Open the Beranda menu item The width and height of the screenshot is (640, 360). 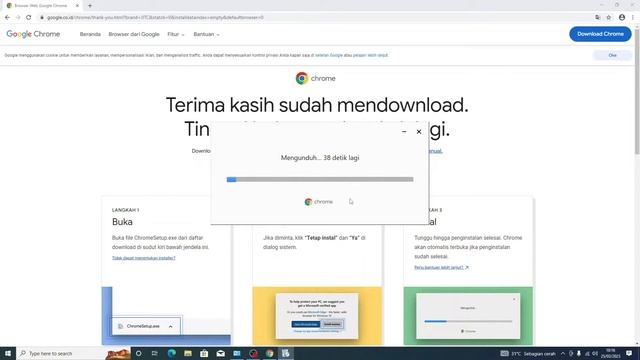(x=90, y=34)
